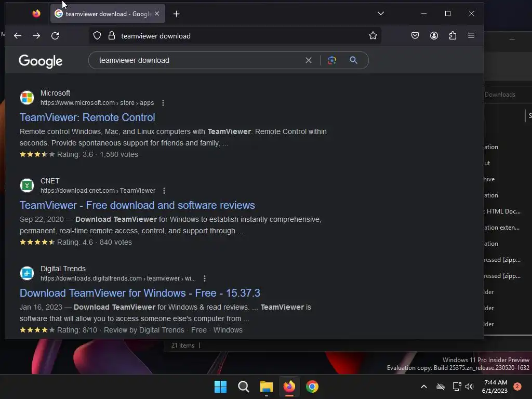The image size is (532, 399).
Task: Open File Explorer from taskbar
Action: coord(267,387)
